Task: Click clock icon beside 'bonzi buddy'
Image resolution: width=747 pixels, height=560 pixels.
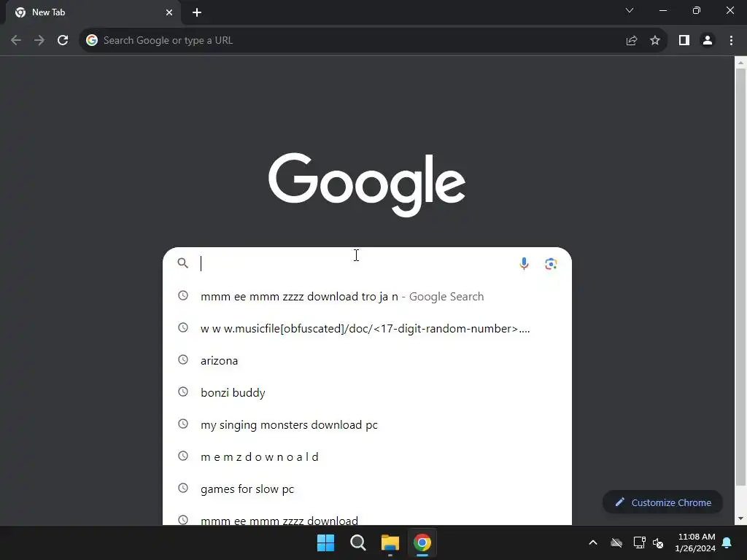Action: tap(183, 392)
